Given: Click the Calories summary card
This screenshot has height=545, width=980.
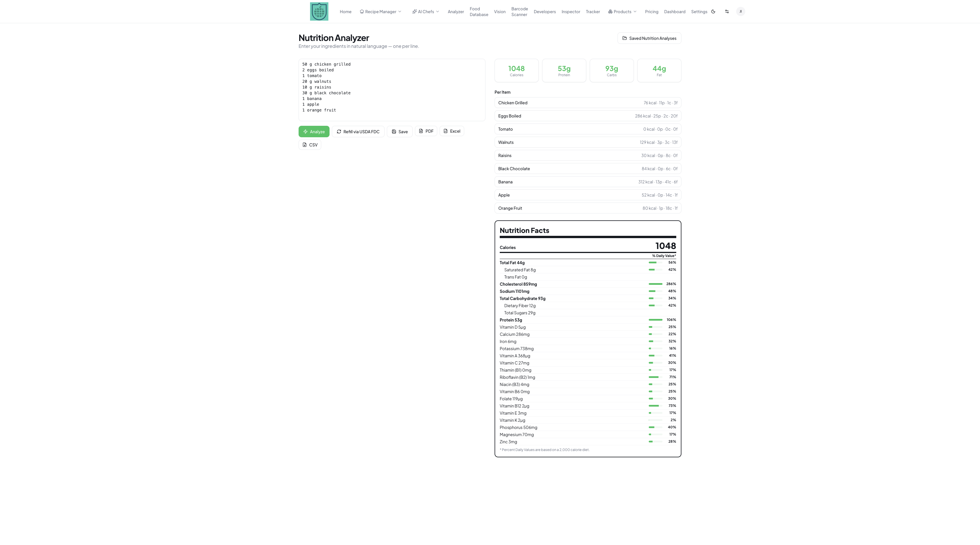Looking at the screenshot, I should point(516,70).
